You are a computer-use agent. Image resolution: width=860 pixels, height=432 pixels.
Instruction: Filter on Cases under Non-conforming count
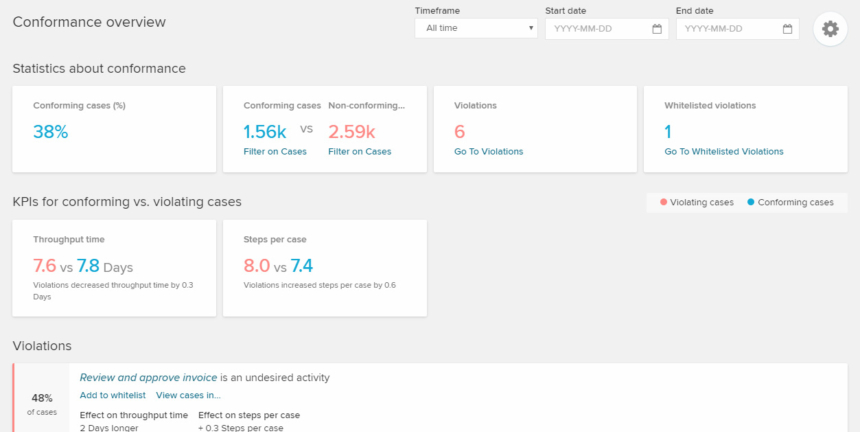point(360,152)
